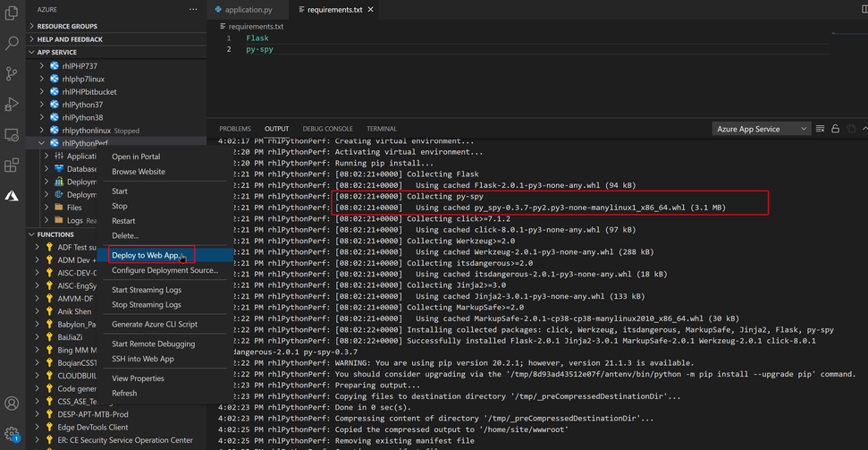Image resolution: width=868 pixels, height=450 pixels.
Task: Open the Run and Debug view icon
Action: (12, 104)
